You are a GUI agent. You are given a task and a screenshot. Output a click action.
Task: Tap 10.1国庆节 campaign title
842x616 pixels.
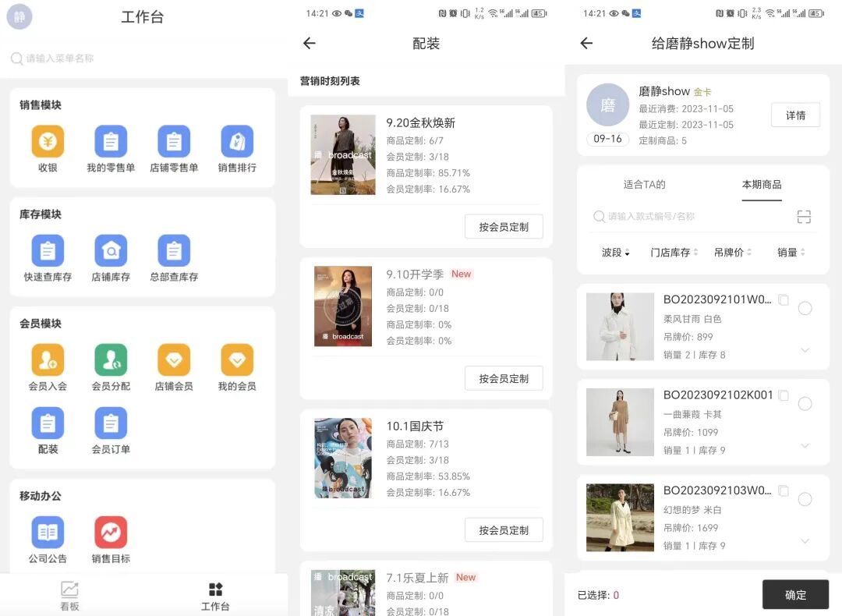tap(415, 427)
